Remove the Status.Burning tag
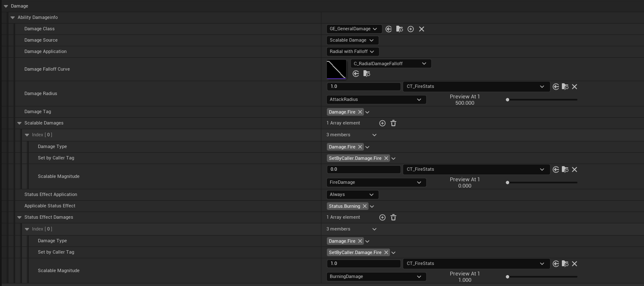The image size is (644, 286). 365,206
